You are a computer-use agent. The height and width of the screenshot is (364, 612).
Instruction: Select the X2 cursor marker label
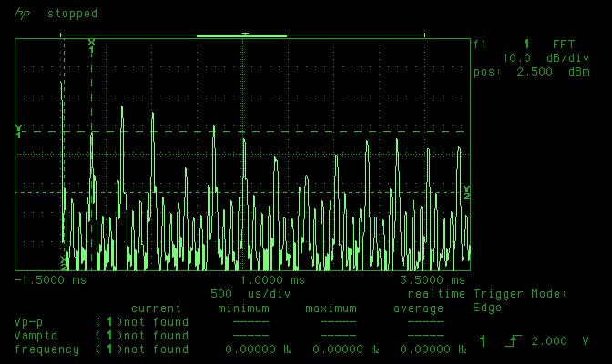pos(64,263)
